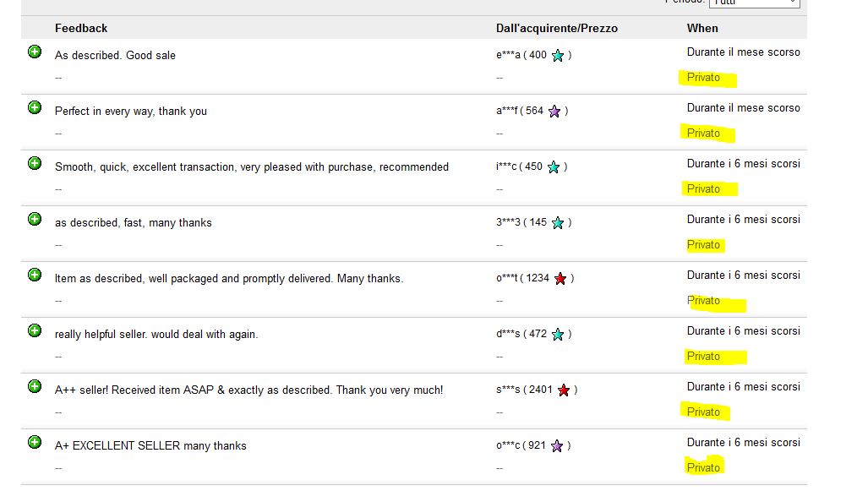Open the Periodo dropdown showing 'Tutti'
This screenshot has height=491, width=868.
pyautogui.click(x=754, y=3)
